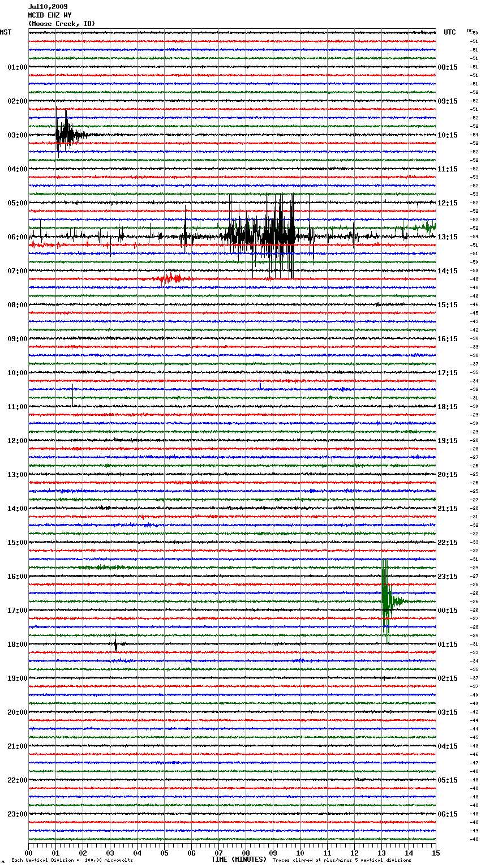Click the '09:15' UTC time label
This screenshot has height=868, width=481.
[x=448, y=101]
